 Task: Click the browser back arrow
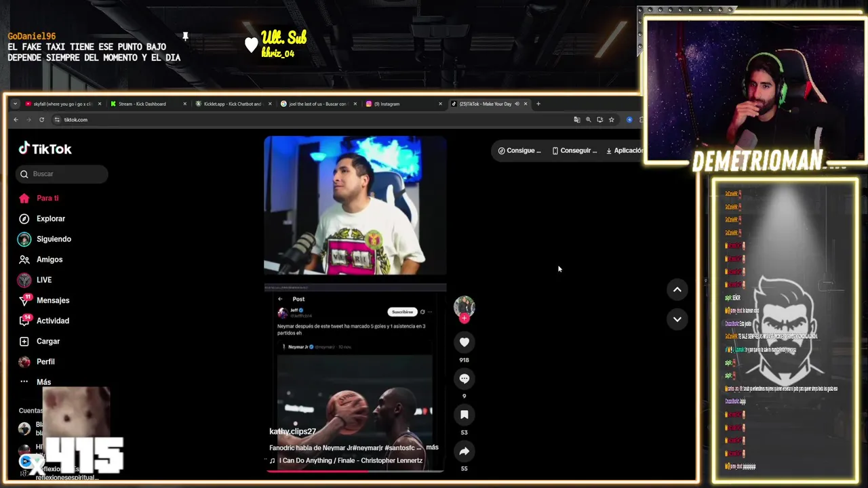coord(16,119)
